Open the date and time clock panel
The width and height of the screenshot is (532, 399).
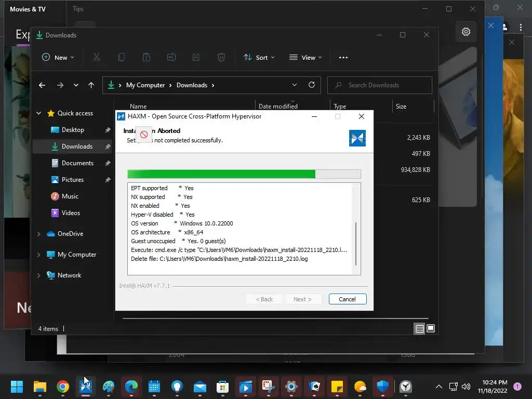point(493,387)
